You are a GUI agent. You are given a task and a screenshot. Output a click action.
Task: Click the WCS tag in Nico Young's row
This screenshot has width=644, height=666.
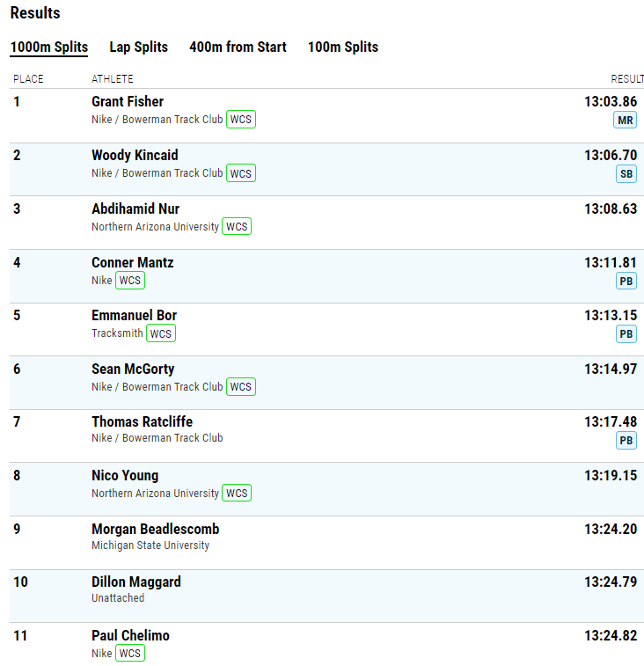tap(237, 494)
